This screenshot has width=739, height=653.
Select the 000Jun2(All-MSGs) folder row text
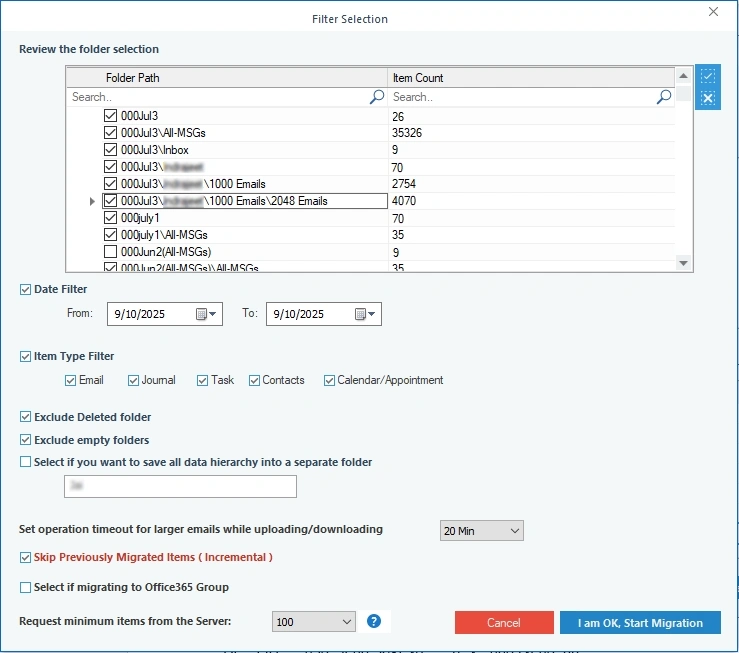(166, 252)
